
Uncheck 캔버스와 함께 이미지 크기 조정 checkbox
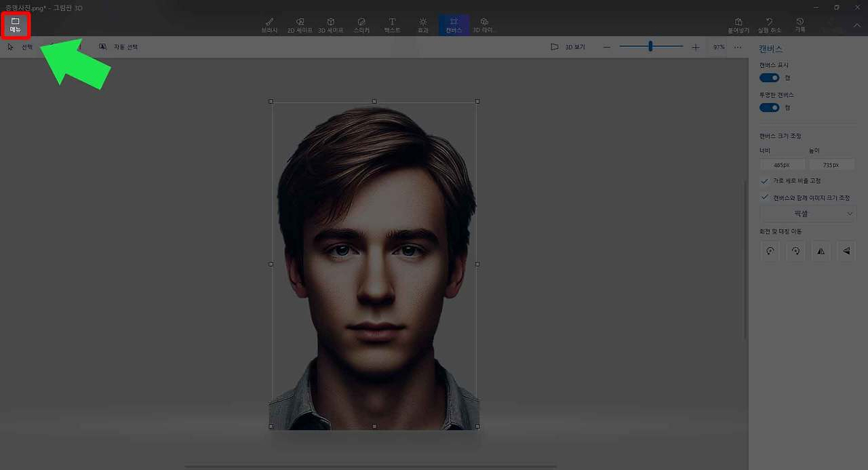[765, 197]
